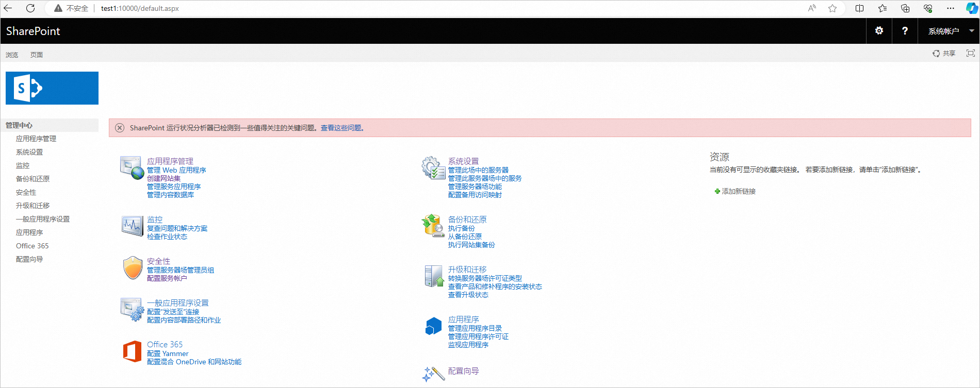
Task: Click the Upgrade and Migration server icon
Action: pos(434,276)
